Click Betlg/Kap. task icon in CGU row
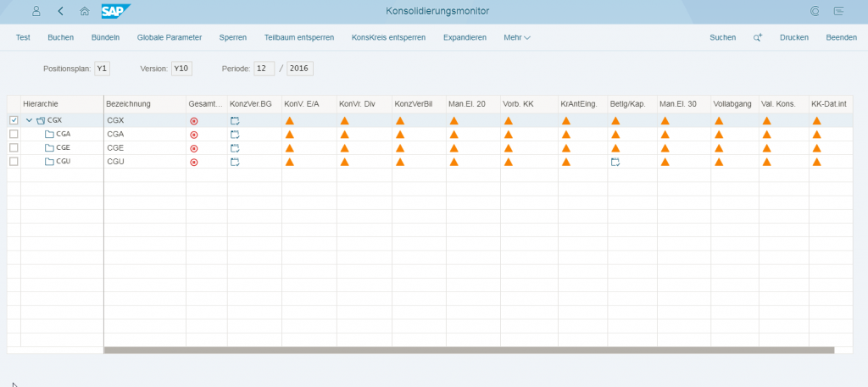The width and height of the screenshot is (868, 387). (615, 162)
